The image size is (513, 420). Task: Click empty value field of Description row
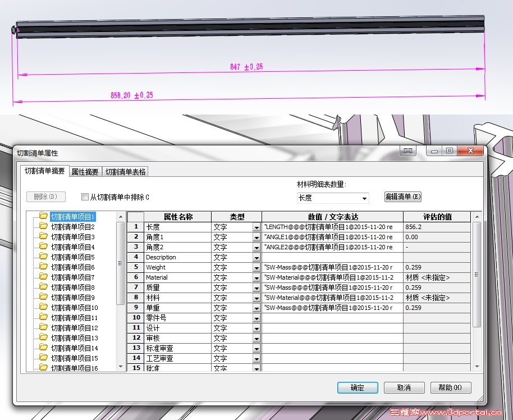click(332, 257)
